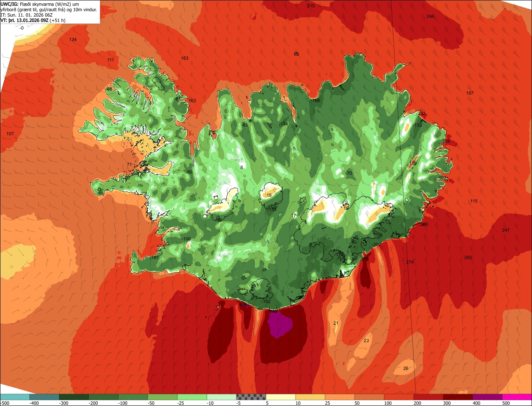The height and width of the screenshot is (406, 532).
Task: Click the map value 232
Action: (x=422, y=113)
